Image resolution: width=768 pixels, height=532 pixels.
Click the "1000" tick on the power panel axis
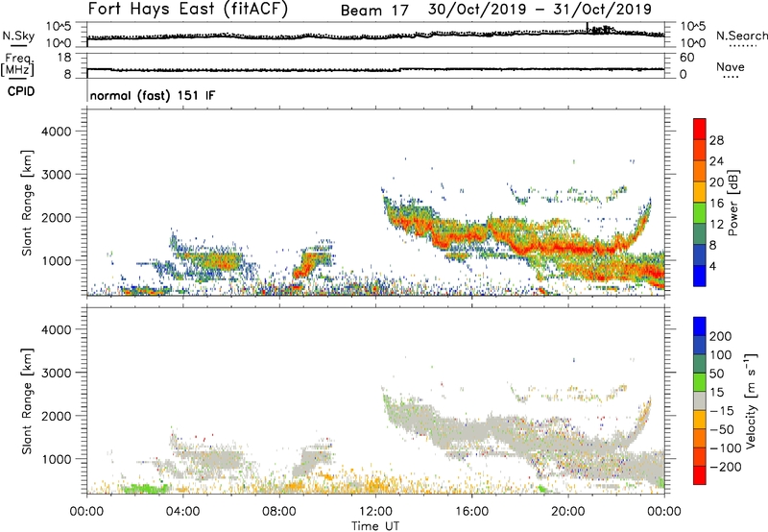(56, 260)
